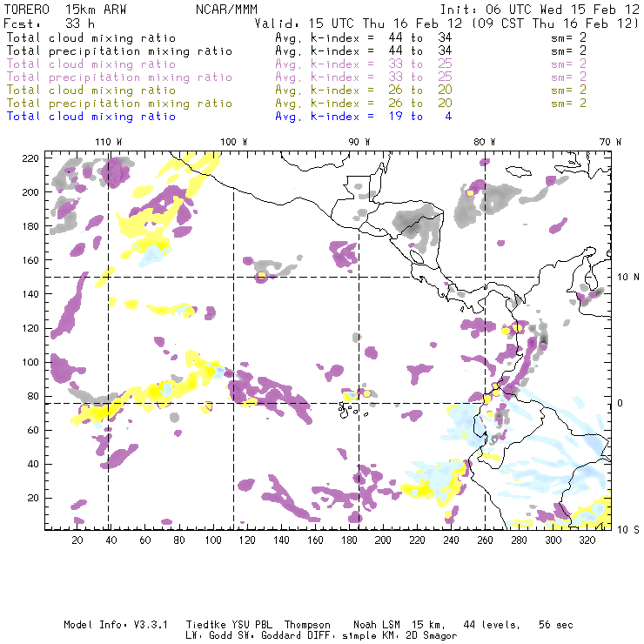This screenshot has height=644, width=644.
Task: Click the "10 N" latitude label
Action: tap(628, 278)
